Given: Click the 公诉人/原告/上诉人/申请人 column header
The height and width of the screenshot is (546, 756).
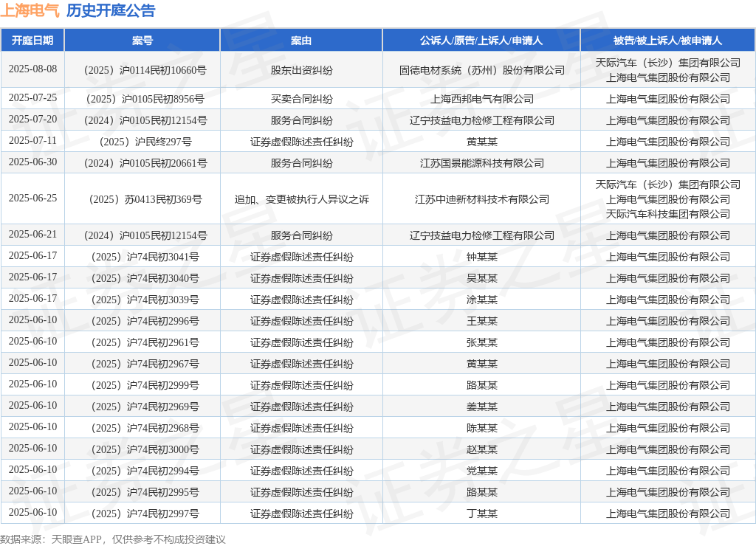Looking at the screenshot, I should [x=481, y=41].
